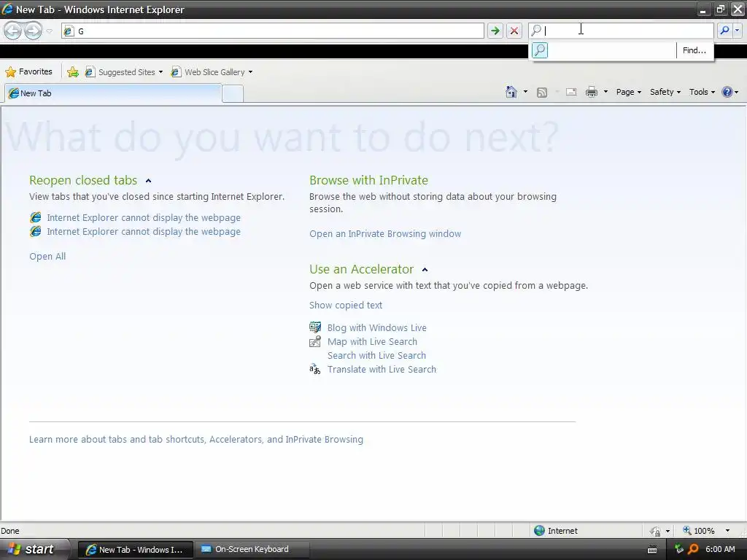The image size is (747, 560).
Task: Click the blank new tab button
Action: coord(233,93)
